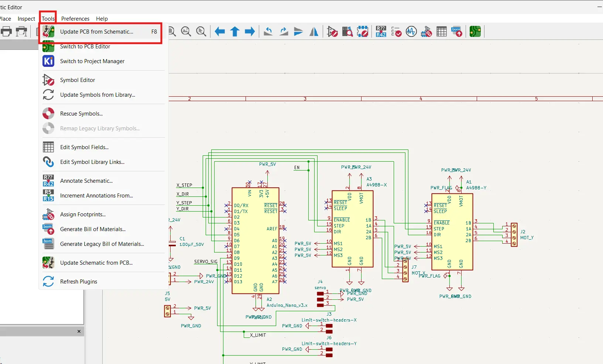The width and height of the screenshot is (603, 364).
Task: Run Update Symbols from Library
Action: click(97, 95)
